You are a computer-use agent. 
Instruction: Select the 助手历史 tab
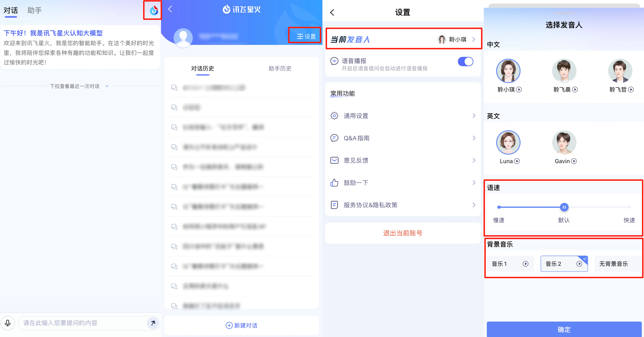pos(280,69)
